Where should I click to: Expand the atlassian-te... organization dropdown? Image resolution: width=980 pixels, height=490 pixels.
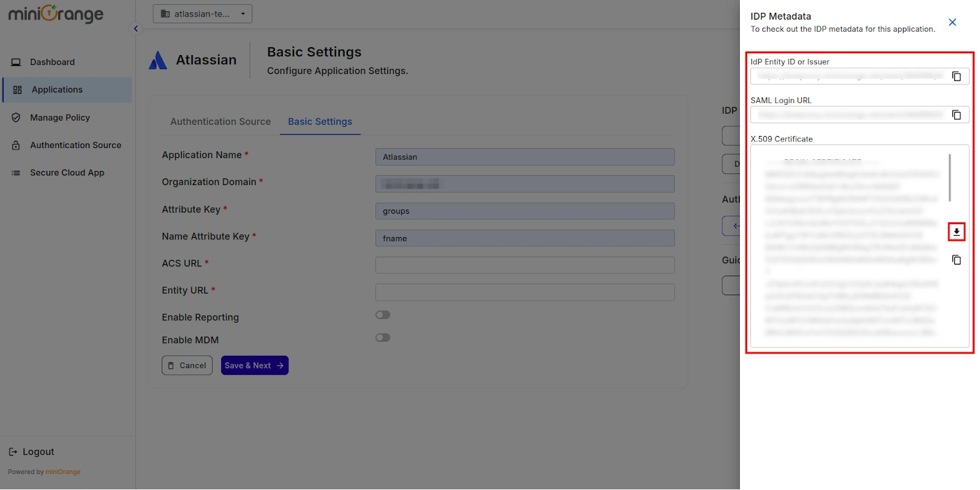click(x=202, y=13)
